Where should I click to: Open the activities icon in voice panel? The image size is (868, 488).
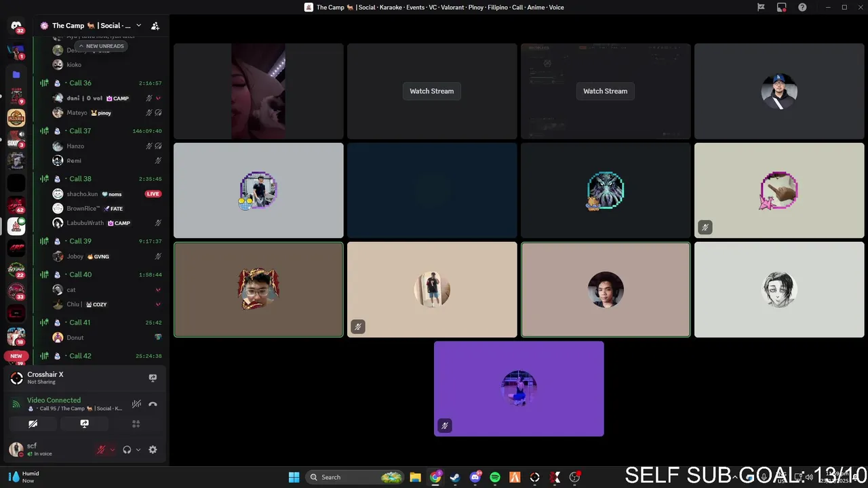click(136, 424)
